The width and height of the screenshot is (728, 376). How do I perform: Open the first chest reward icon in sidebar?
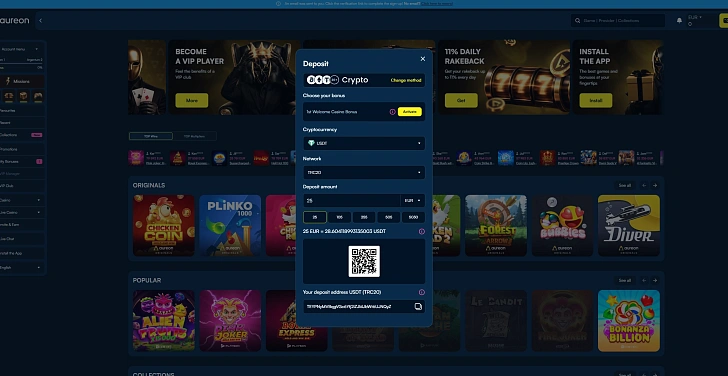pos(9,96)
